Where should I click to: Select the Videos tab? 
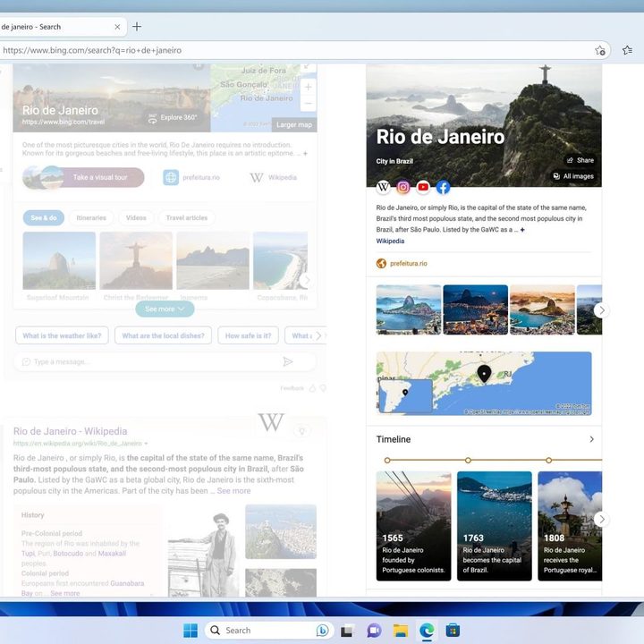(136, 217)
